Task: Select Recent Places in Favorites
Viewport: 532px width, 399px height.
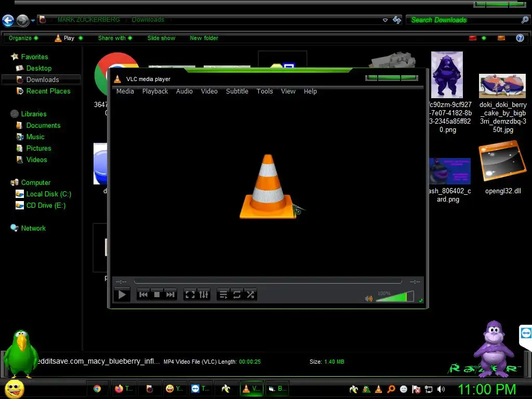Action: [48, 91]
